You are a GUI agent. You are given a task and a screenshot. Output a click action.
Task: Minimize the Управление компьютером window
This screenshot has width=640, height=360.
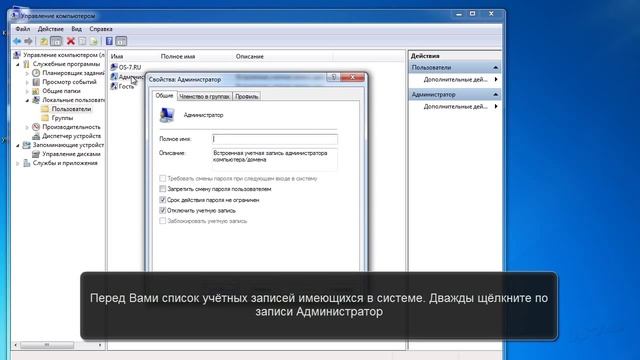point(459,14)
